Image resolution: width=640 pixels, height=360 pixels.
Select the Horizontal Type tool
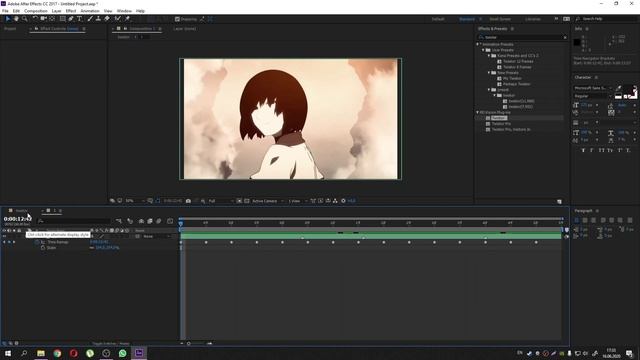[x=80, y=19]
